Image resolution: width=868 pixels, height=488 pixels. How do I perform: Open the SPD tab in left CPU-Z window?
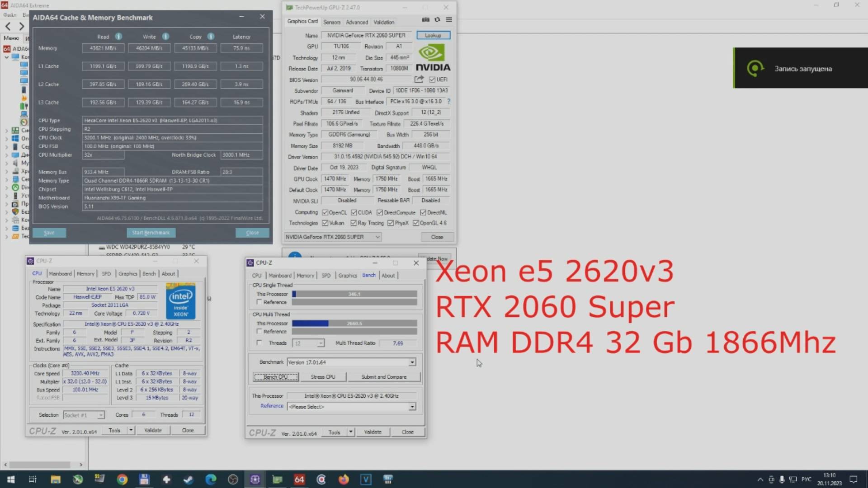coord(106,274)
